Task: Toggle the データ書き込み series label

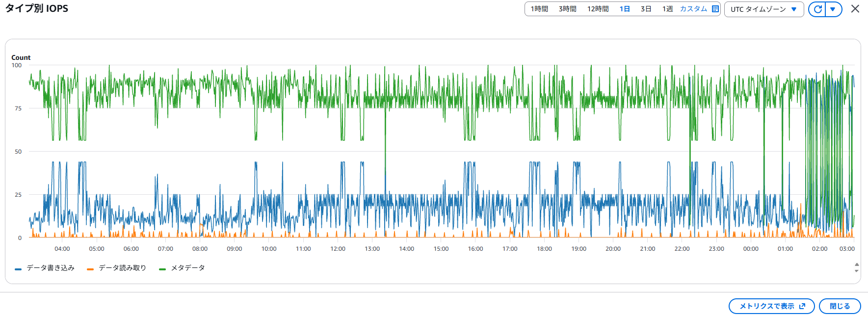Action: coord(51,268)
